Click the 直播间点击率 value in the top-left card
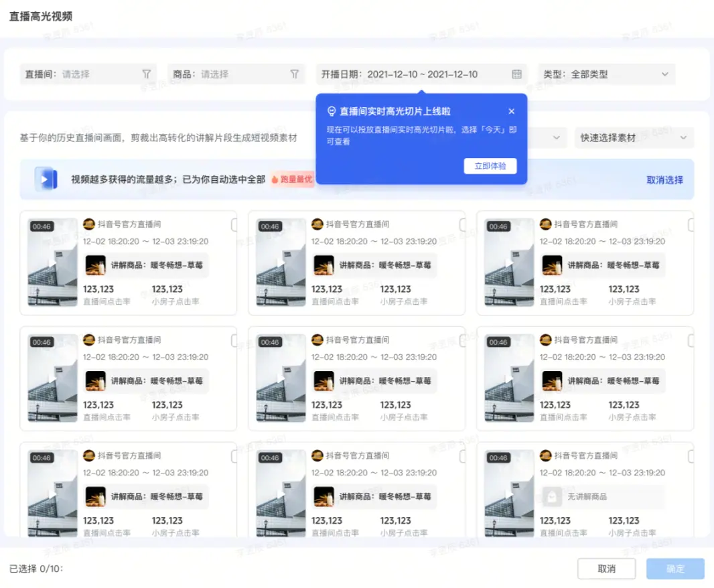Image resolution: width=714 pixels, height=588 pixels. coord(98,289)
